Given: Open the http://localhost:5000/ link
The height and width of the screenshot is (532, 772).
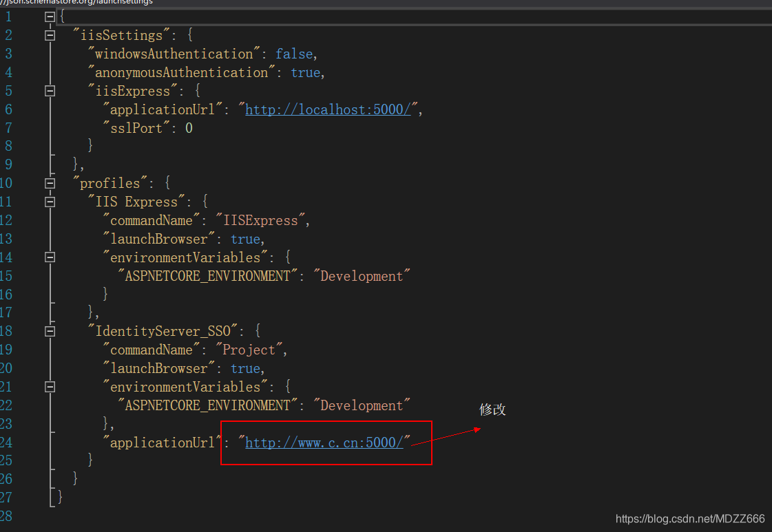Looking at the screenshot, I should (328, 109).
